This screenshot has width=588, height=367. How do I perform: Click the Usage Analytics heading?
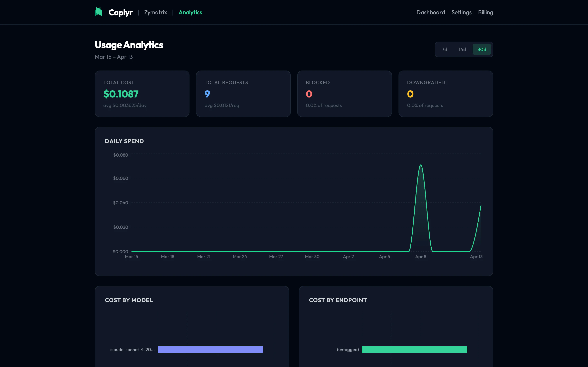pyautogui.click(x=129, y=45)
